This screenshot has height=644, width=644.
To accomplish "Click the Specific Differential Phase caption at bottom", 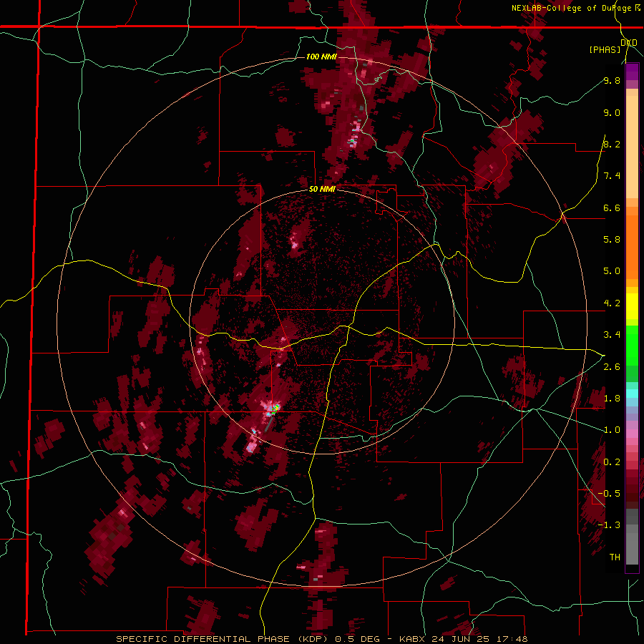I will (x=321, y=639).
